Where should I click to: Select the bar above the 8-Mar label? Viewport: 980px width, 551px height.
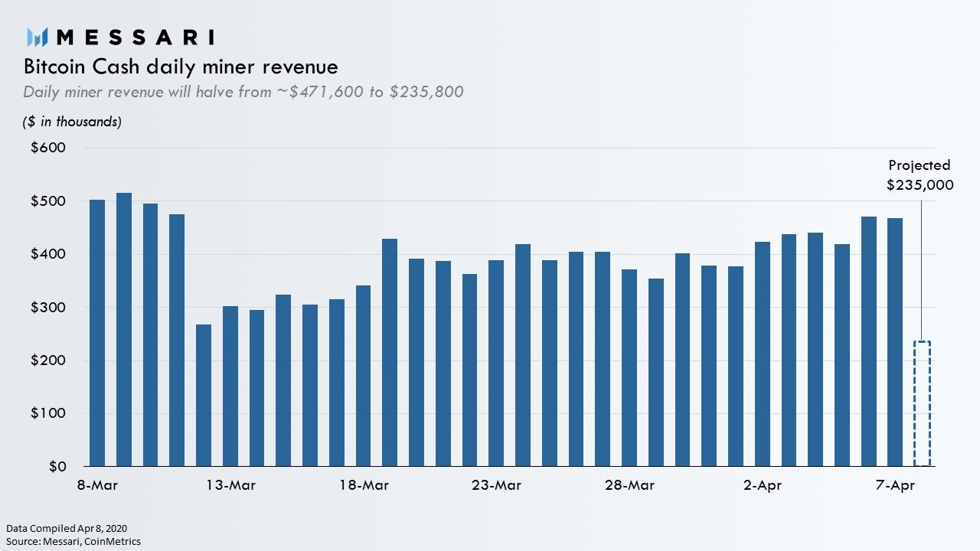click(97, 333)
